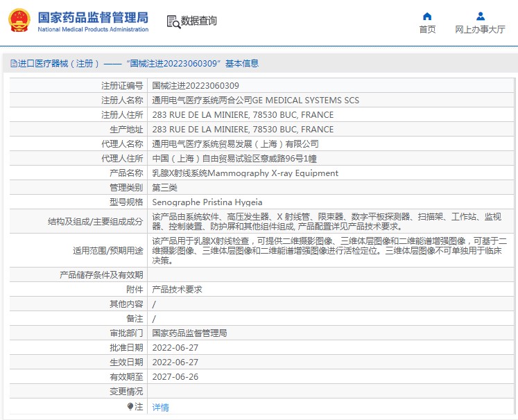Click the 数据查询 heading text
Image resolution: width=518 pixels, height=420 pixels.
pyautogui.click(x=198, y=21)
